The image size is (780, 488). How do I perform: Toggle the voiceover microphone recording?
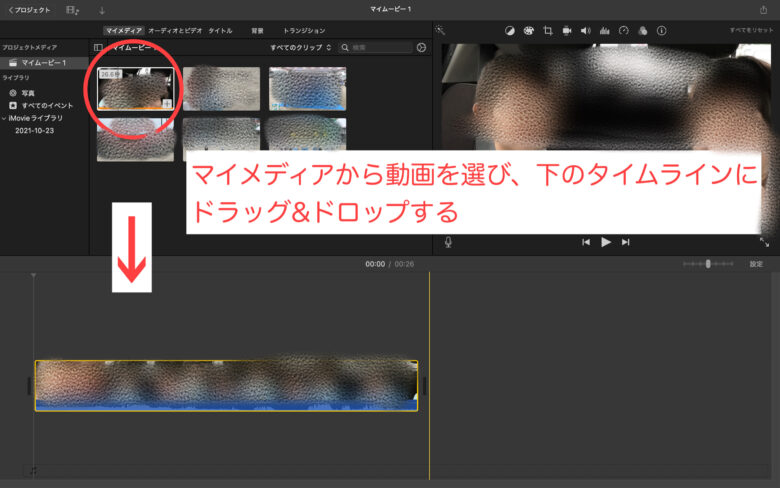point(449,241)
